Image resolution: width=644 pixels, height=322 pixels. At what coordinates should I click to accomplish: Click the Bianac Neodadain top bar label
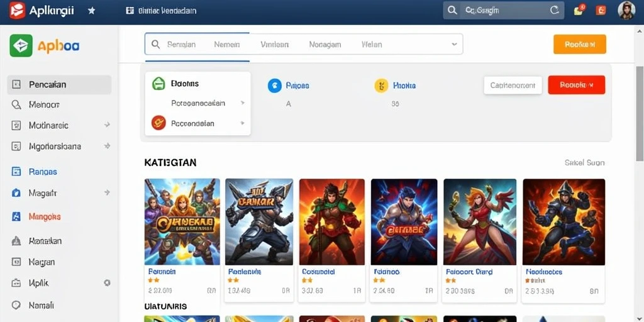pyautogui.click(x=167, y=11)
